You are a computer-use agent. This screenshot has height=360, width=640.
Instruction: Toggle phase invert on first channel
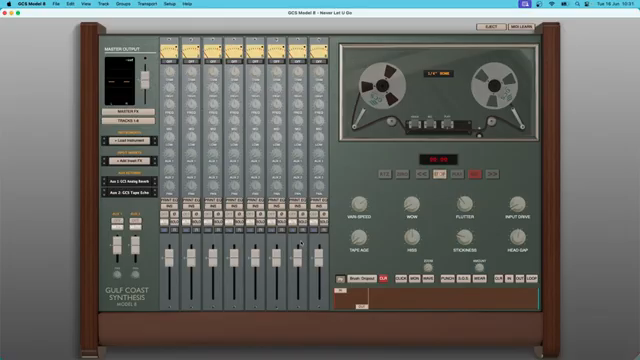point(174,214)
